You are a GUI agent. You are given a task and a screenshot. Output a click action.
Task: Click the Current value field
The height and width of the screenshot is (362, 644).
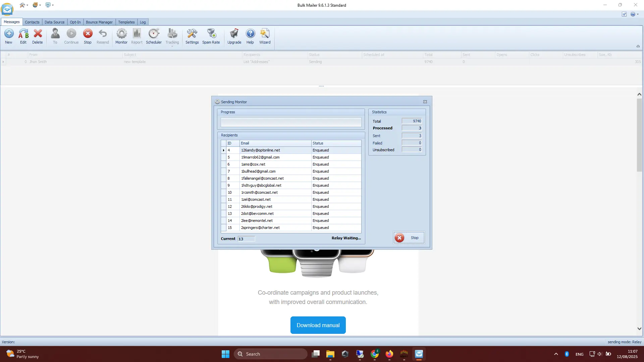246,239
